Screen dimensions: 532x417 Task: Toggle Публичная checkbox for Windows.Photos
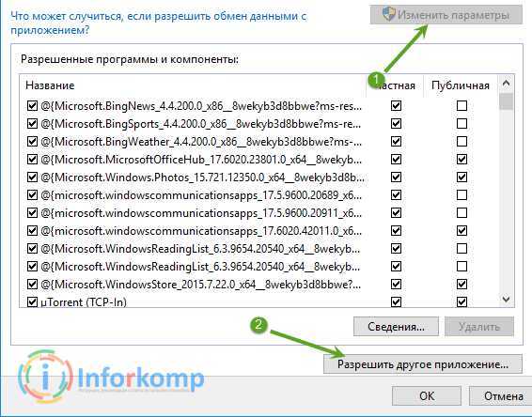(x=462, y=177)
